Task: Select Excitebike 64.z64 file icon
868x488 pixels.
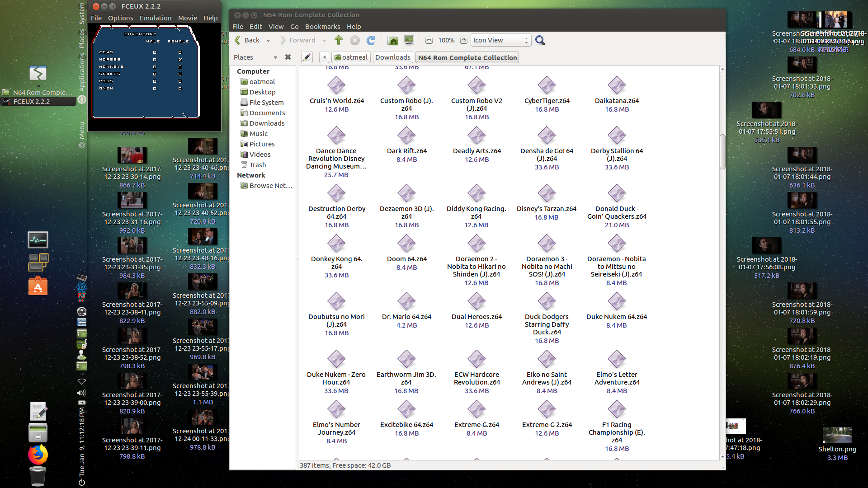Action: pos(406,410)
